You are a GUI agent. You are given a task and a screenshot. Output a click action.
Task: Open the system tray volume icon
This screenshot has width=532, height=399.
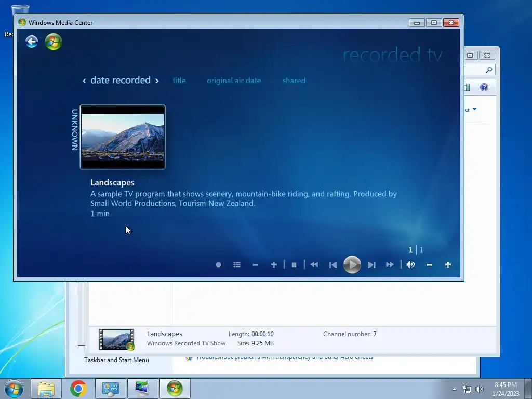480,389
